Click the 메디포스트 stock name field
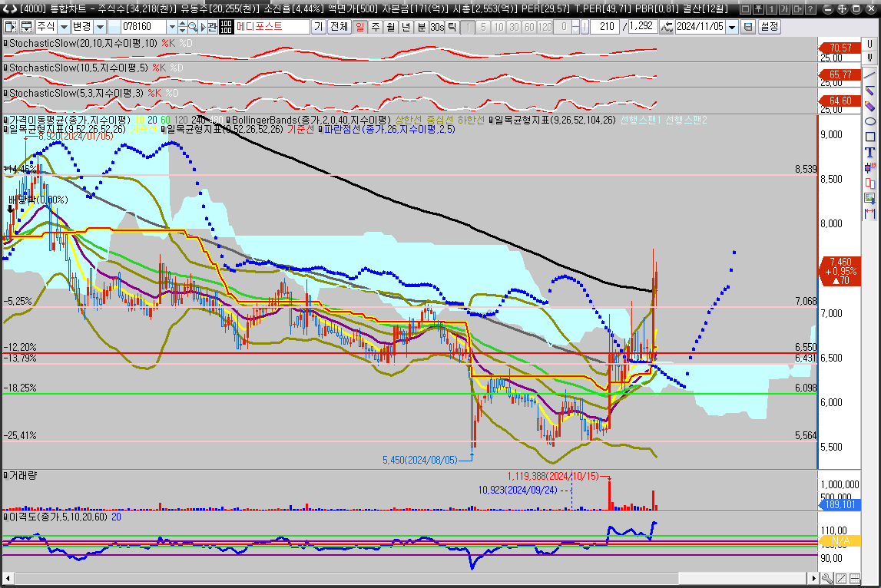 (x=272, y=26)
